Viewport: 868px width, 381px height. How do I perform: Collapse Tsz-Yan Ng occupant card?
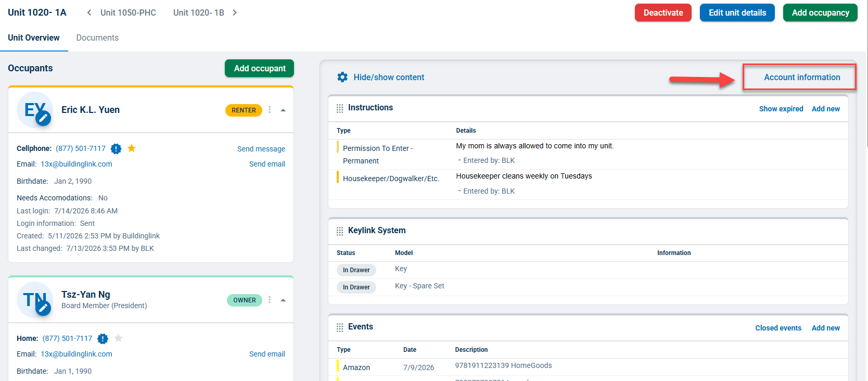(283, 300)
